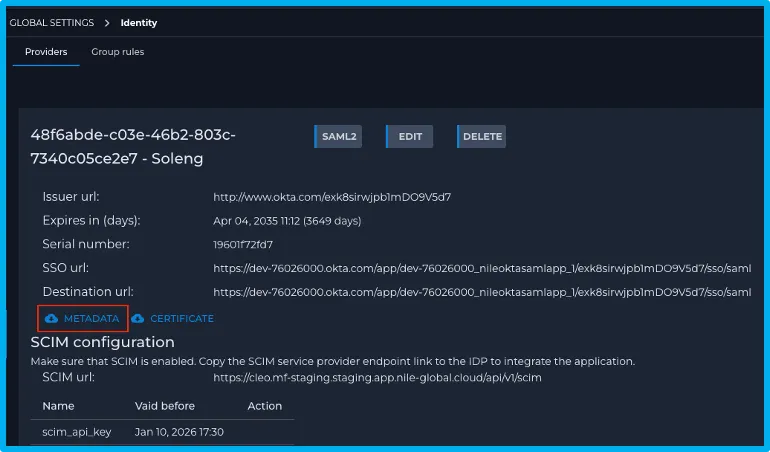Click the SSO url value text
The height and width of the screenshot is (452, 770).
tap(482, 268)
